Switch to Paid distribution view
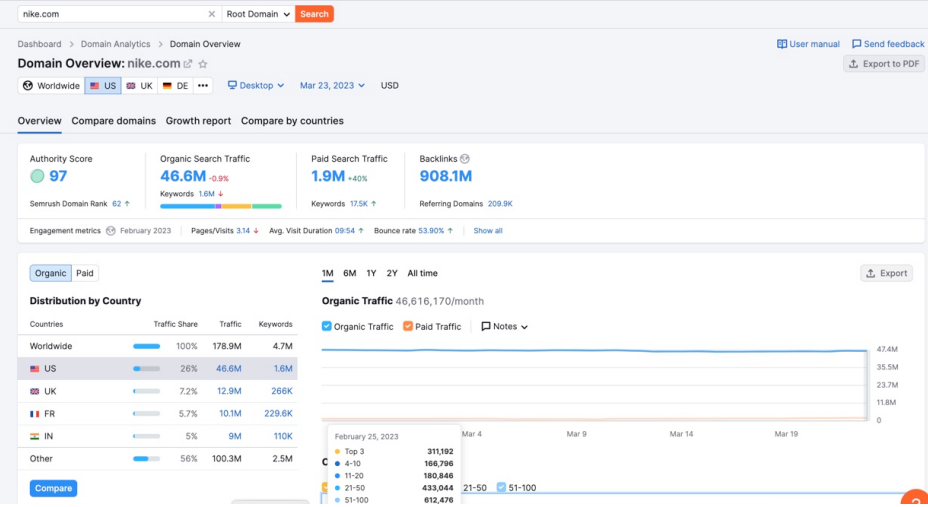This screenshot has height=507, width=928. (x=85, y=273)
